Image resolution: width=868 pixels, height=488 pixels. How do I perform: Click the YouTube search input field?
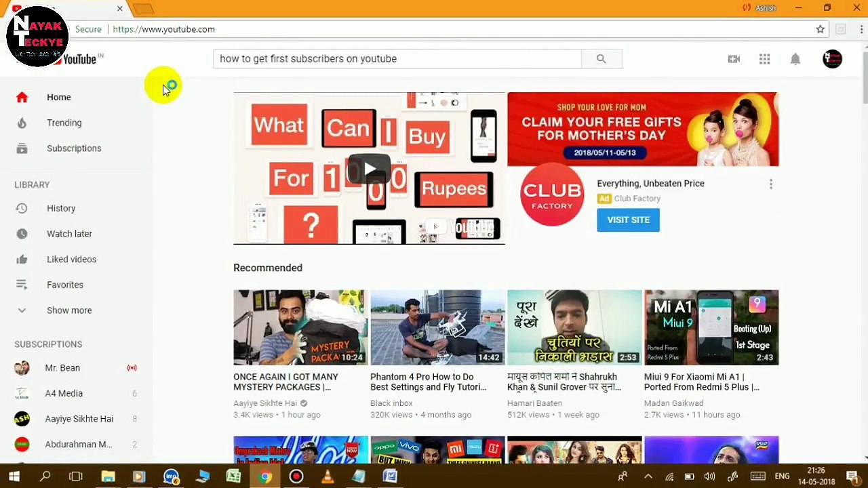pyautogui.click(x=397, y=59)
